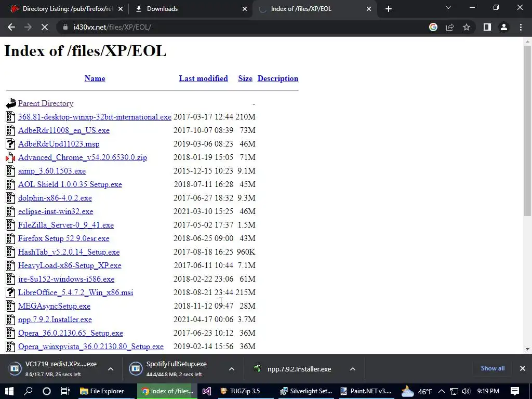Click the exe icon beside dolphin-x86-4.0.2.exe
The width and height of the screenshot is (532, 399).
point(10,198)
